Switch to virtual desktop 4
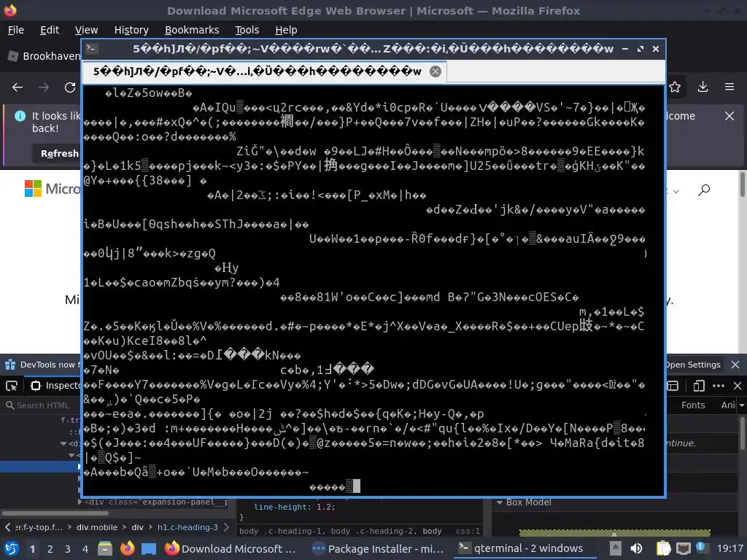Screen dimensions: 747x560 [85, 549]
